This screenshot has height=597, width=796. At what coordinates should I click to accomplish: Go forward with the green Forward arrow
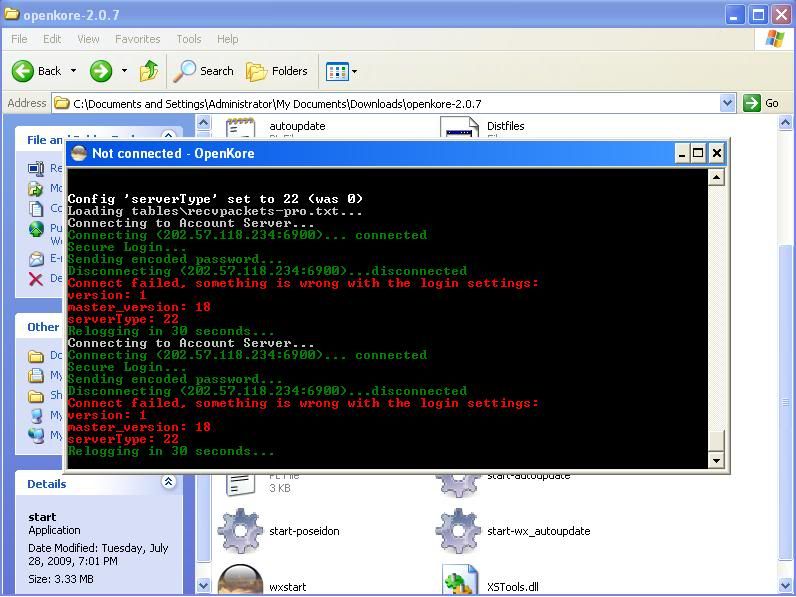pos(101,71)
